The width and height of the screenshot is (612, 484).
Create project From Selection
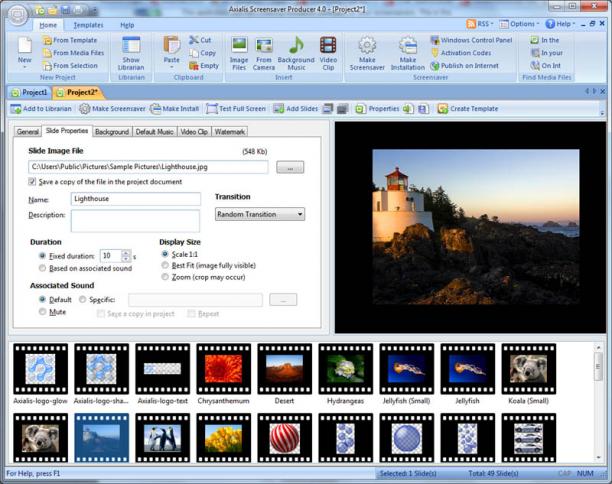(x=70, y=66)
